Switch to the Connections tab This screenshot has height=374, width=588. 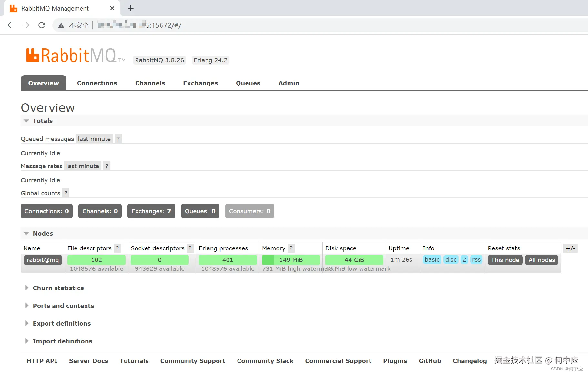click(97, 83)
